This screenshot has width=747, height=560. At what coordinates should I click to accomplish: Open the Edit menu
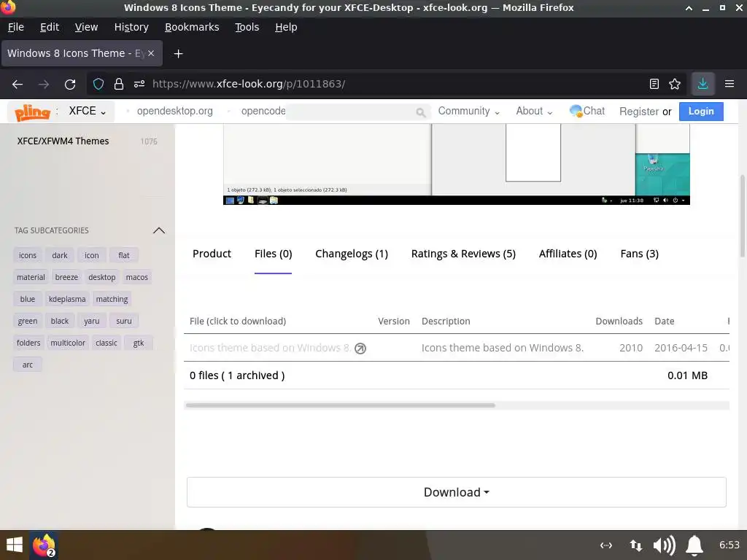[50, 27]
